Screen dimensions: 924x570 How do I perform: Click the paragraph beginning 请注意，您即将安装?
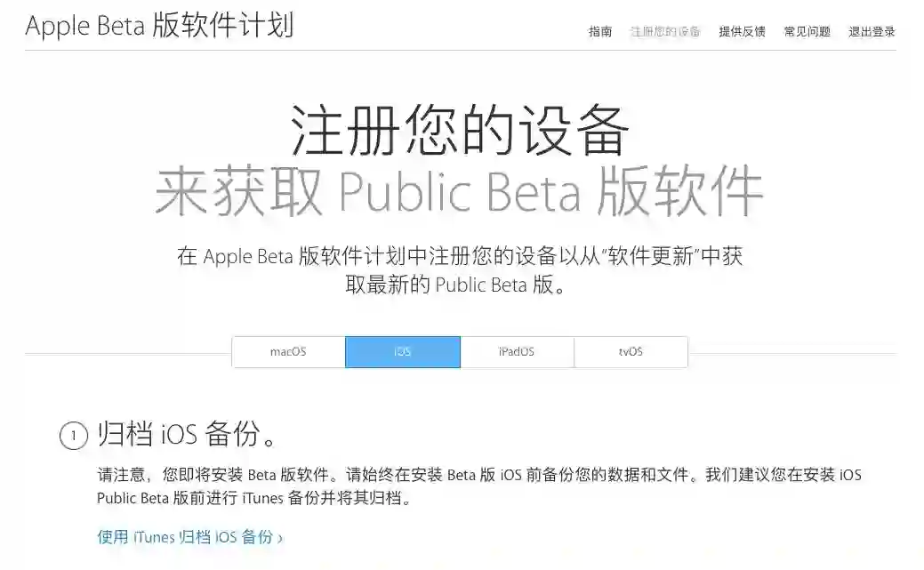479,486
